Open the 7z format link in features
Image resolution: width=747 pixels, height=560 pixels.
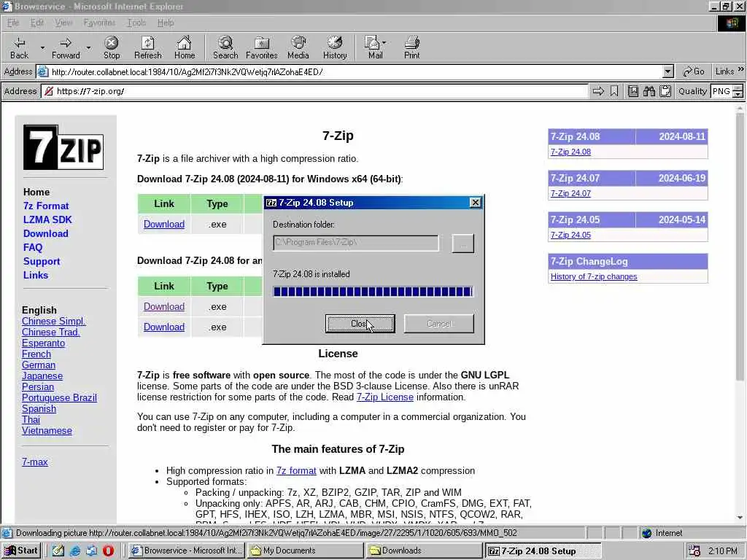(296, 470)
